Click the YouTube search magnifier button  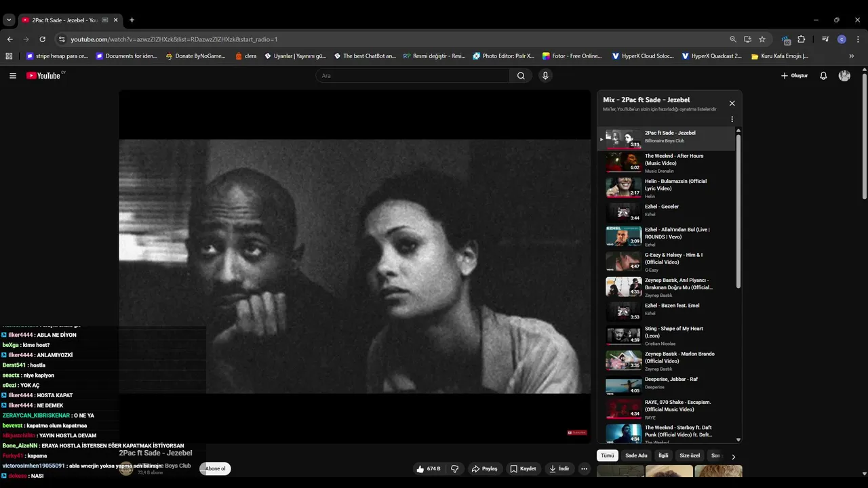[521, 76]
